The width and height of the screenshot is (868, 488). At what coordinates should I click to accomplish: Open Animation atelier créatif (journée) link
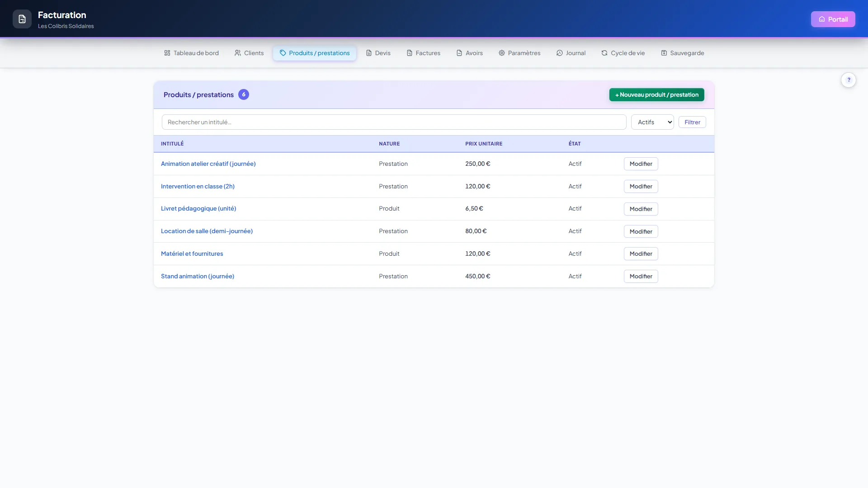[208, 164]
